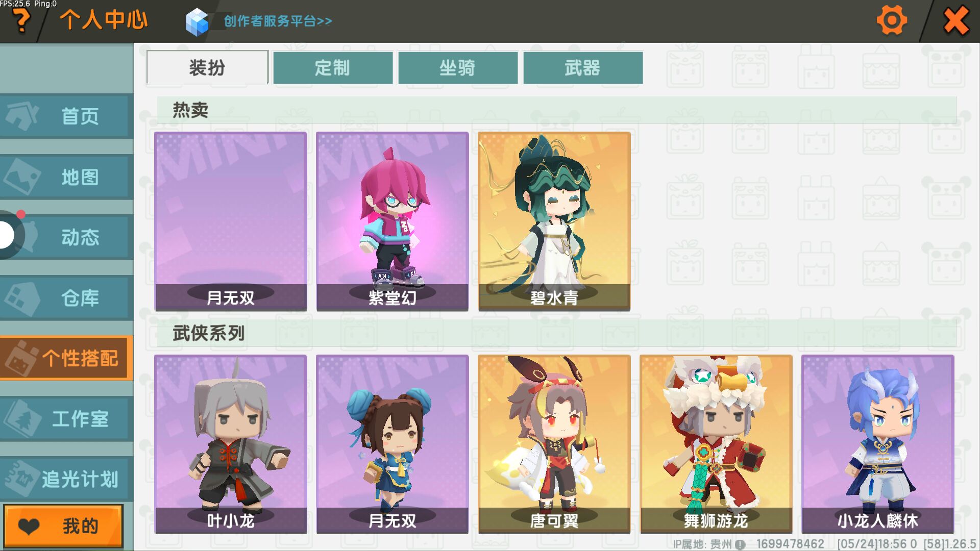Switch to the 坐骑 tab
This screenshot has height=551, width=980.
[458, 67]
